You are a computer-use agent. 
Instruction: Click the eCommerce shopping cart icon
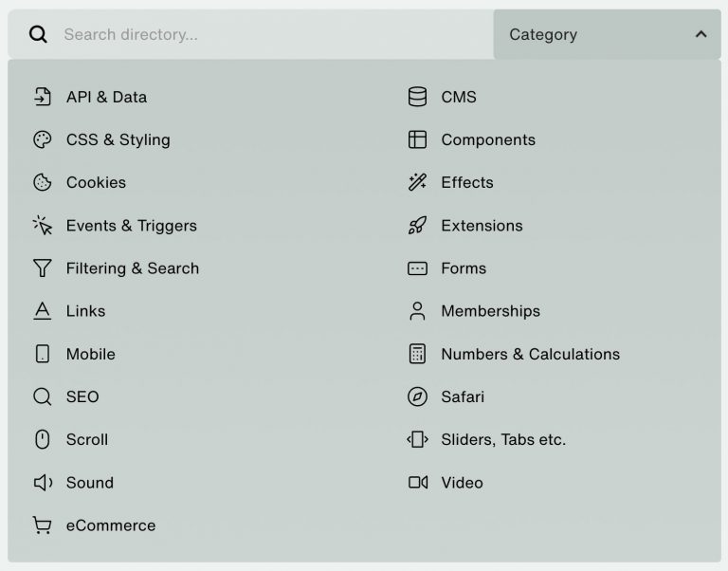(x=42, y=525)
